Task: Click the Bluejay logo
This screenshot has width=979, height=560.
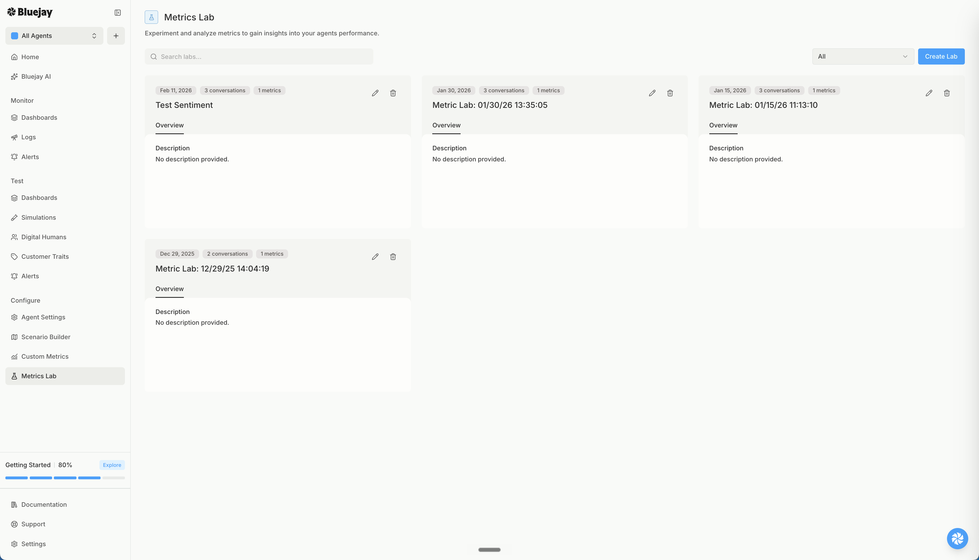Action: pos(30,12)
